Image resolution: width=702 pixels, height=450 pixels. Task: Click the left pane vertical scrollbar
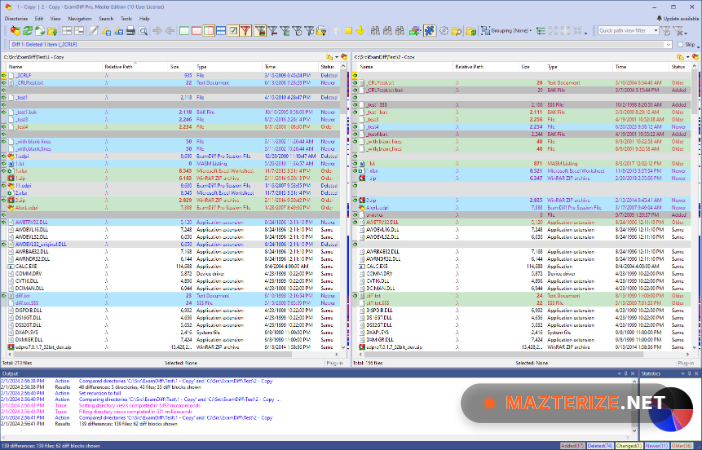point(343,207)
